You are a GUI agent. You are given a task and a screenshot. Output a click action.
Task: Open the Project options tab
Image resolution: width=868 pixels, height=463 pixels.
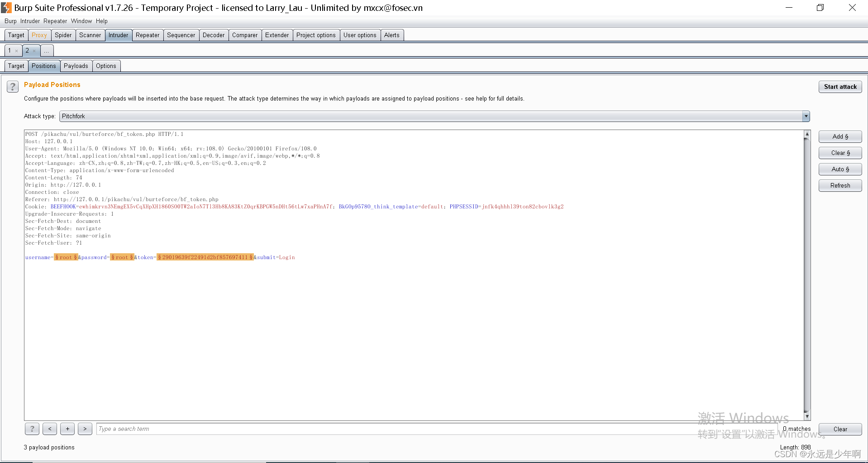pos(316,35)
